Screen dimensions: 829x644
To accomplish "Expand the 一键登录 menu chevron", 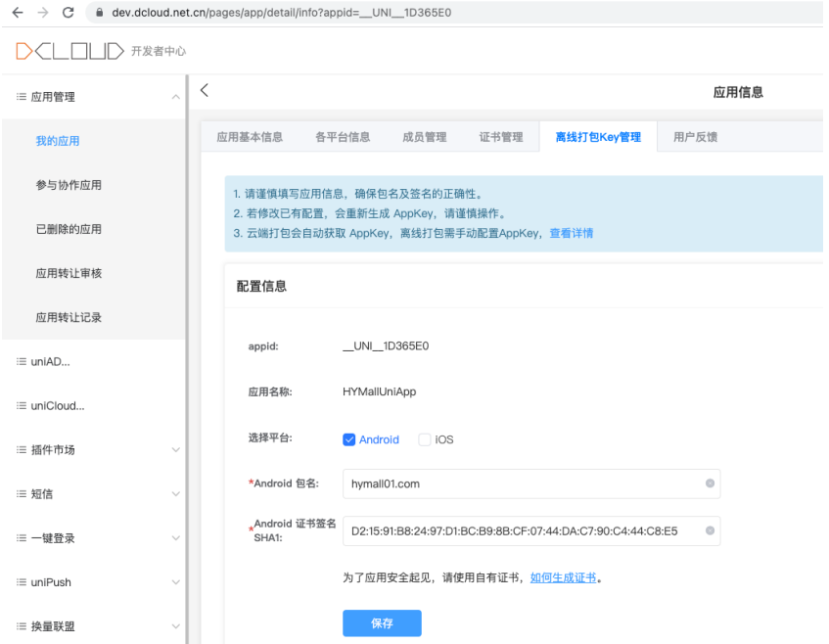I will 176,538.
